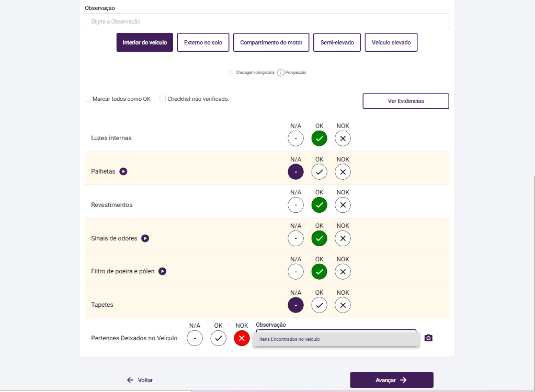Switch to the Externo no solo tab
This screenshot has width=535, height=392.
point(203,42)
